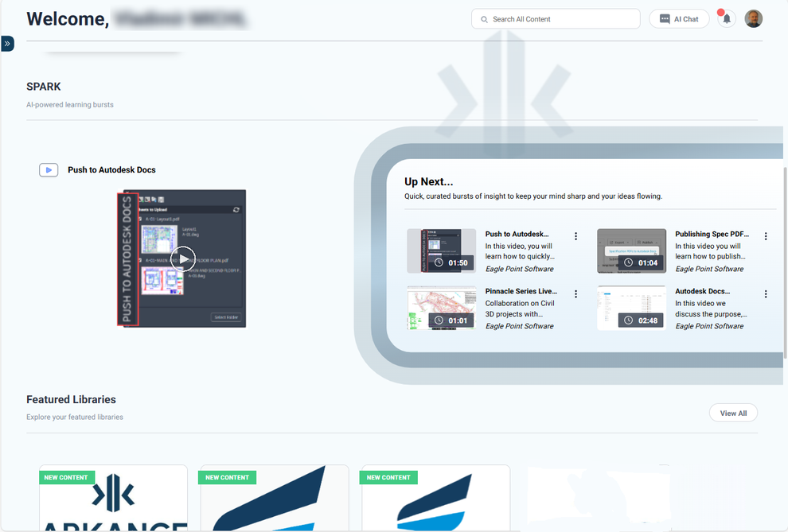
Task: Open the Push to Autodesk Docs title
Action: (111, 170)
